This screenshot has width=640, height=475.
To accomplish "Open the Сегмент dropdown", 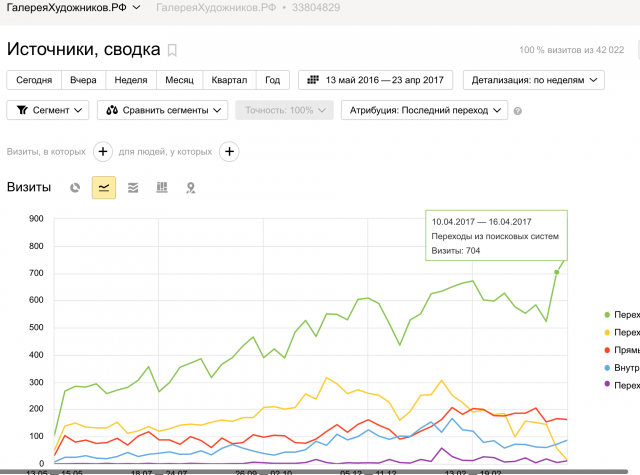I will point(48,110).
